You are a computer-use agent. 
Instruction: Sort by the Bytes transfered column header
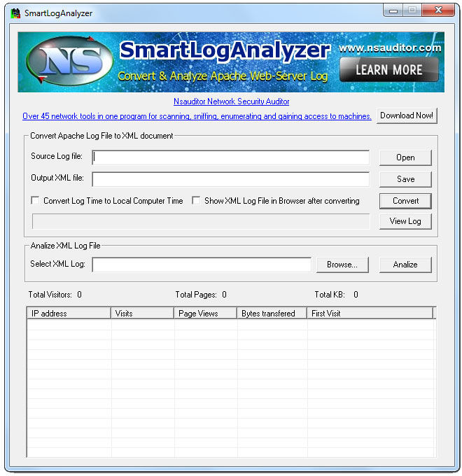pyautogui.click(x=272, y=314)
